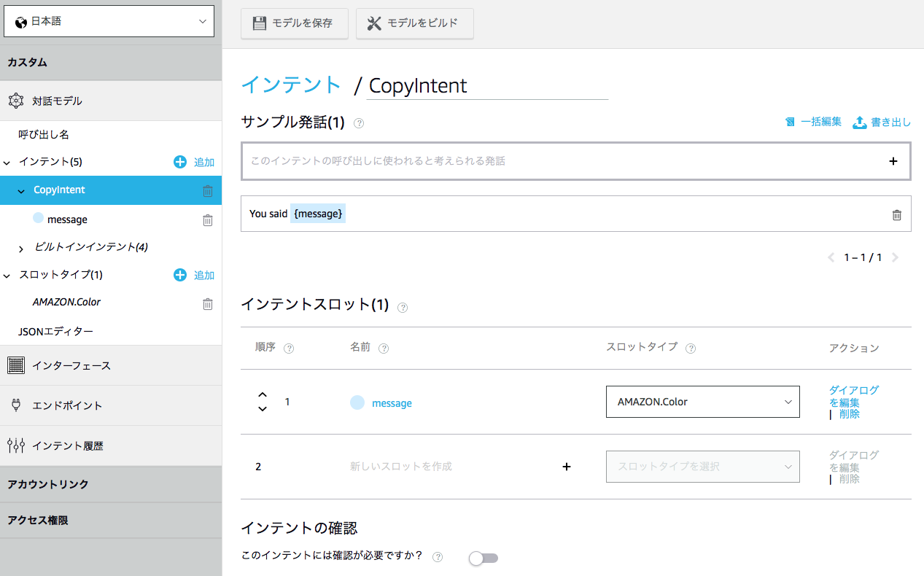Delete AMAZON.Color with trash icon

click(208, 304)
